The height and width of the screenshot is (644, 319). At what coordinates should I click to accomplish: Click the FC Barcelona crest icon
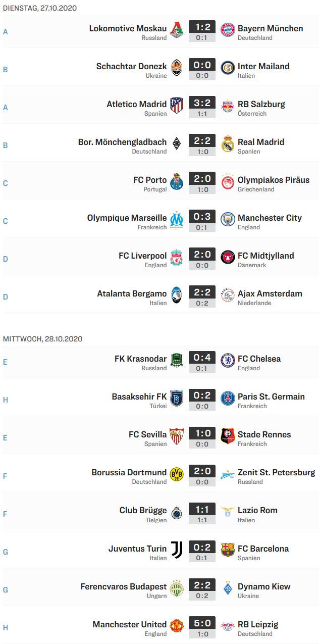[x=228, y=550]
